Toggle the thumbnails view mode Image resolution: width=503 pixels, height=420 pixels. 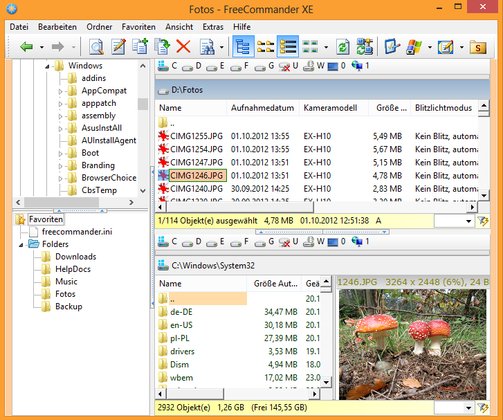coord(310,47)
